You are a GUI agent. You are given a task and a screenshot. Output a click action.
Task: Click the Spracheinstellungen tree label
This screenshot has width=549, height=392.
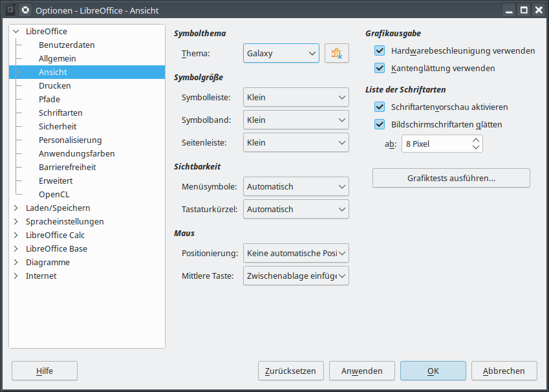[x=65, y=221]
